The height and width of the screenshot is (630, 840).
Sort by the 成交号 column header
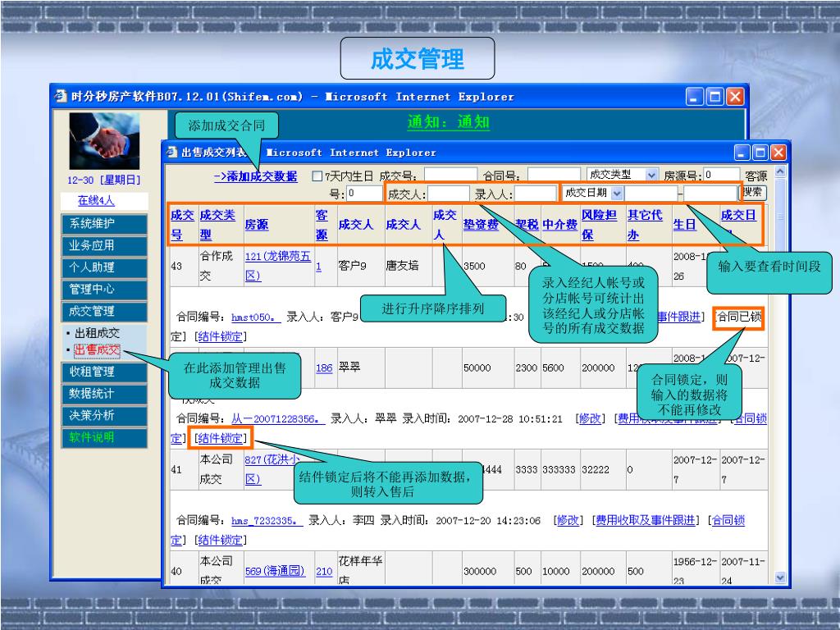(x=182, y=225)
